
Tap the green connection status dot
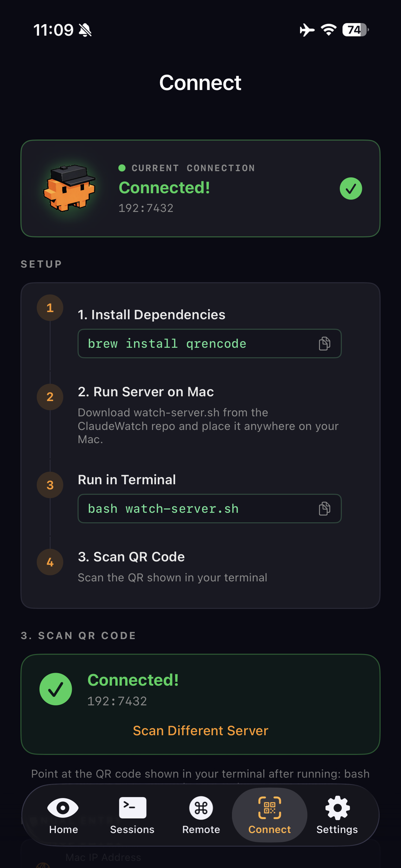(123, 168)
